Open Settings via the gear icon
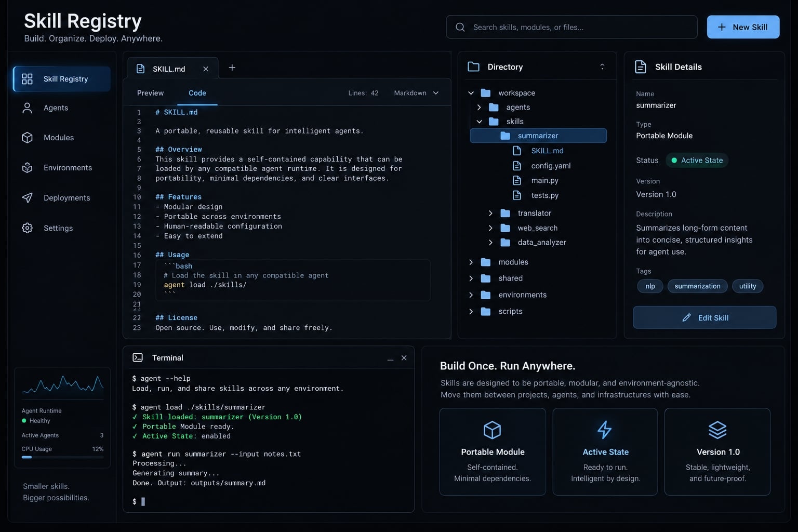This screenshot has width=798, height=532. (x=27, y=228)
